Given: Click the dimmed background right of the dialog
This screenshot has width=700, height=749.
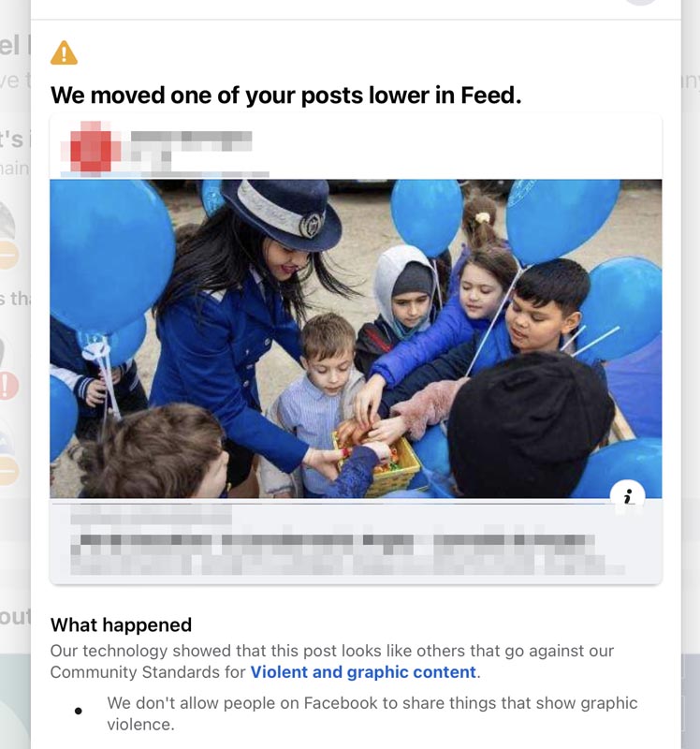Looking at the screenshot, I should click(691, 374).
